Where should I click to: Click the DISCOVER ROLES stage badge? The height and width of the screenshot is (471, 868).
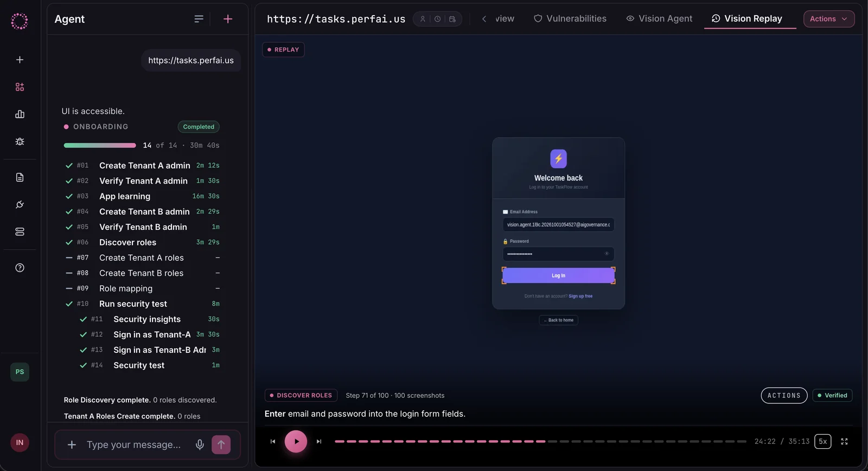[301, 396]
